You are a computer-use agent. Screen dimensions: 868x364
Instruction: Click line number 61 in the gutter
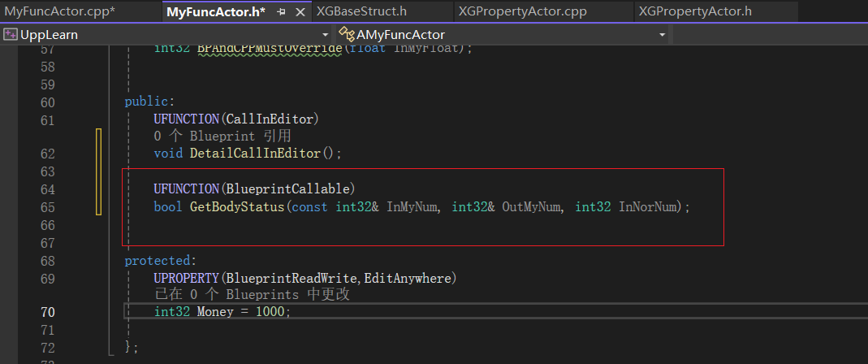click(48, 121)
